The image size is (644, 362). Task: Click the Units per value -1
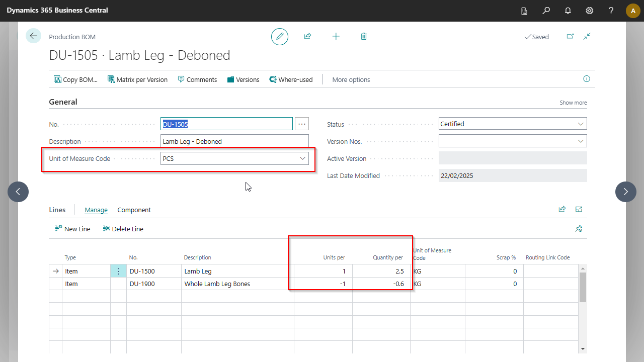pos(323,284)
